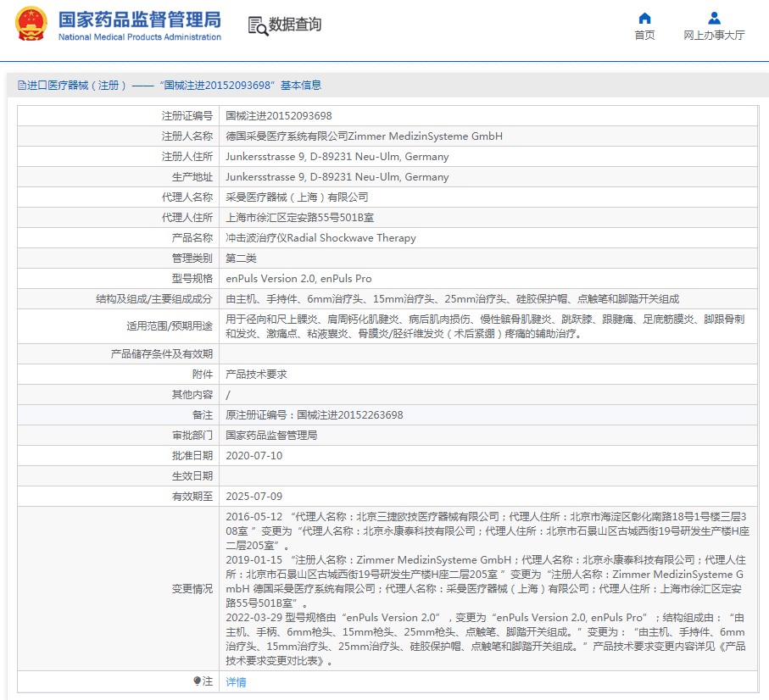Click the 附件 row label

pyautogui.click(x=203, y=375)
